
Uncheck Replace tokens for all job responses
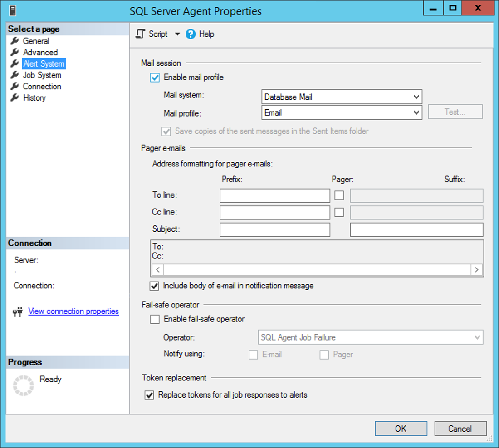(x=149, y=395)
